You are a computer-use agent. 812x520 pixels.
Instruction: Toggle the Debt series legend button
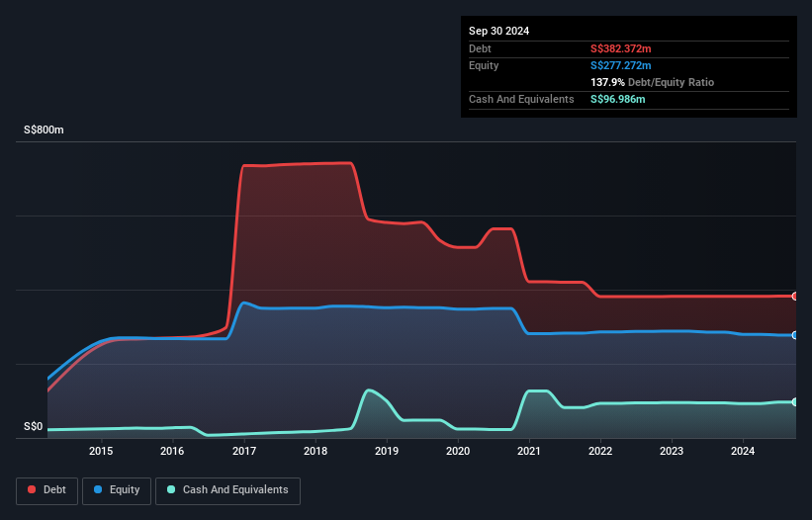[47, 490]
